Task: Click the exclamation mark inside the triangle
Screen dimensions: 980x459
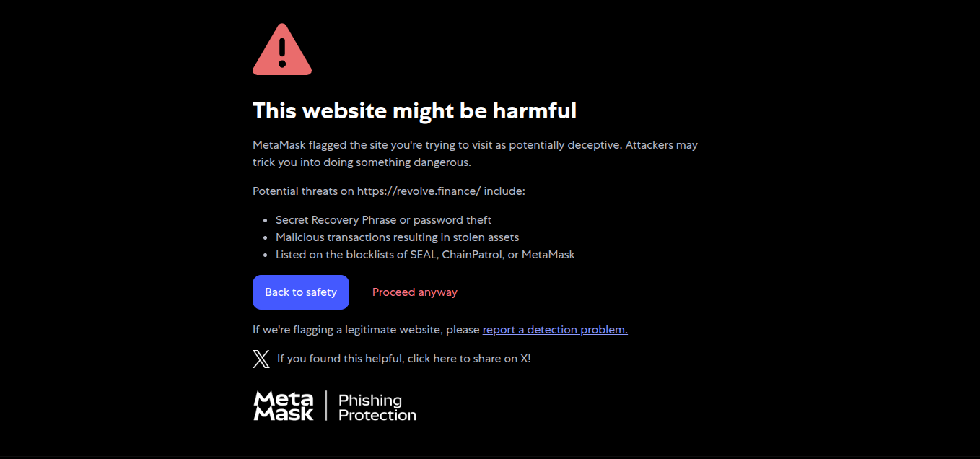Action: coord(282,52)
